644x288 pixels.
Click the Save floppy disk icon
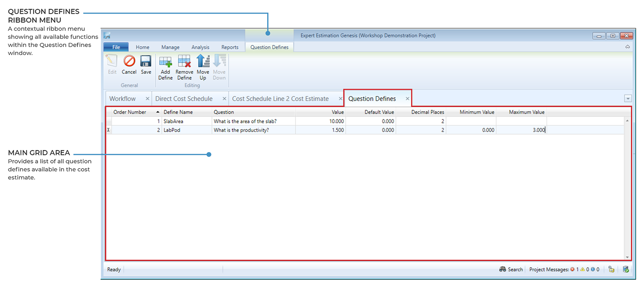pyautogui.click(x=146, y=61)
